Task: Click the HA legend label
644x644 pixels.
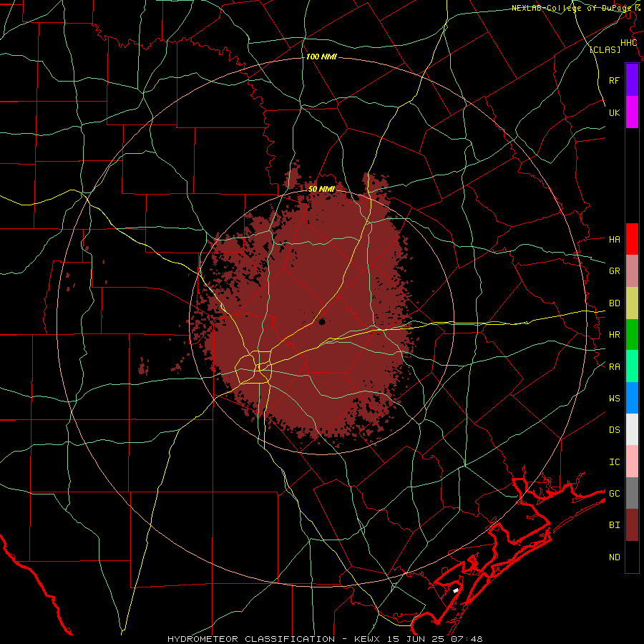Action: click(x=614, y=239)
